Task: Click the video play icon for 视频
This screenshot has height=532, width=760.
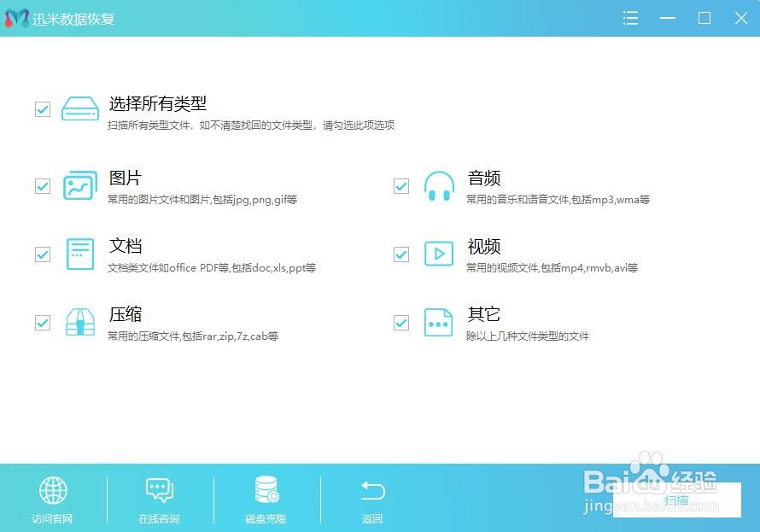Action: (439, 254)
